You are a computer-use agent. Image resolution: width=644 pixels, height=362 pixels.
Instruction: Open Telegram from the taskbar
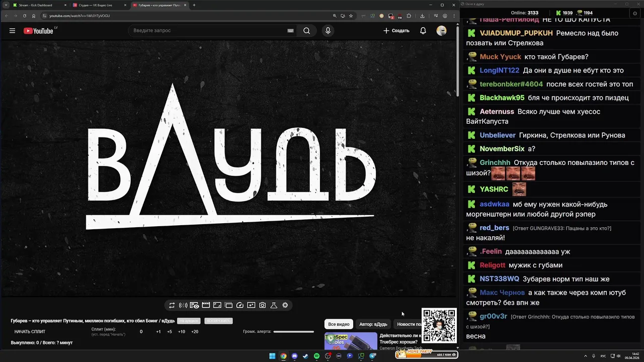tap(372, 356)
